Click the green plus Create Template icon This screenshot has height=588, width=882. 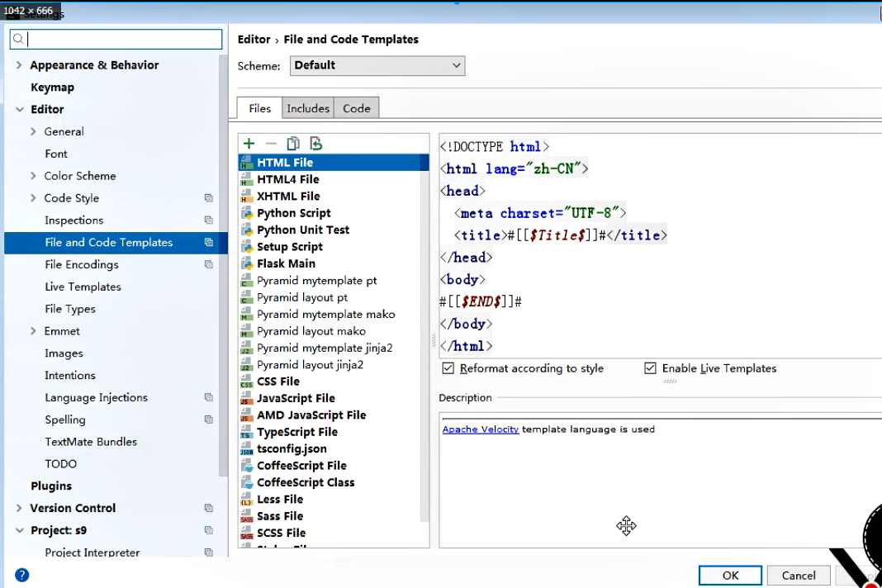pyautogui.click(x=249, y=144)
